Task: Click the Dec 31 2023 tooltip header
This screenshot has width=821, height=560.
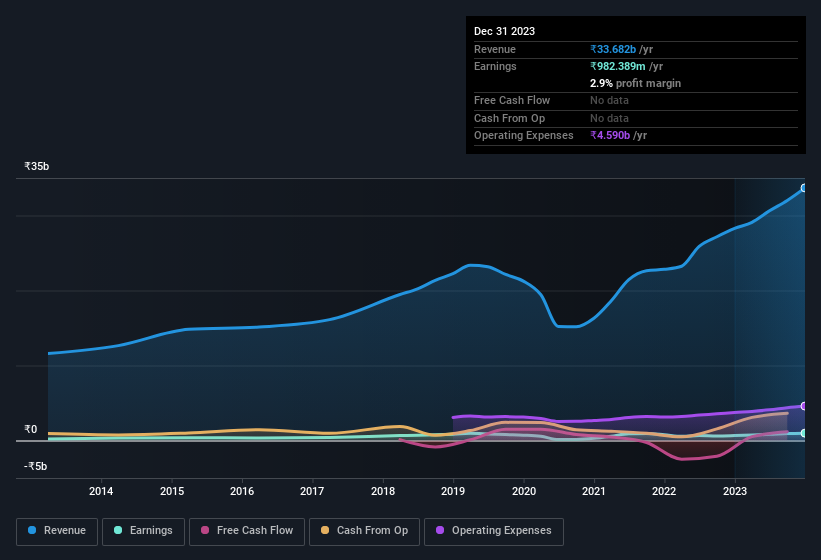Action: point(504,31)
